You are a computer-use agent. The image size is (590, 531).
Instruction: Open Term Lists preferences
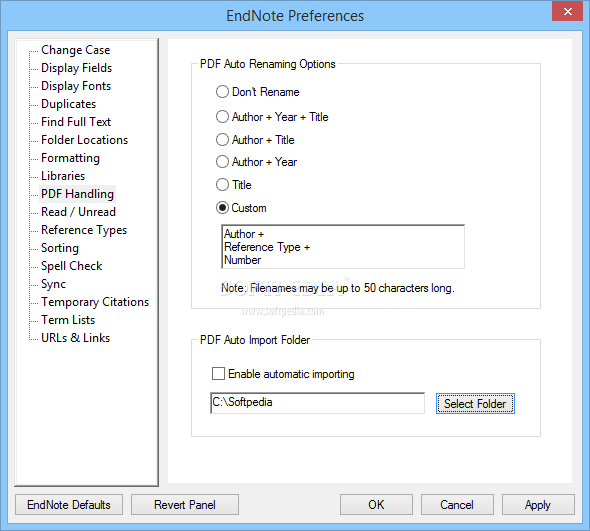(x=68, y=320)
